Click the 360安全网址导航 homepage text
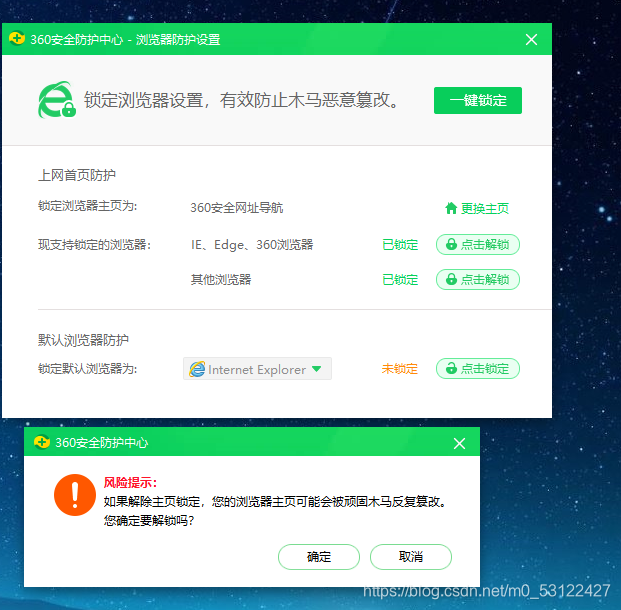 click(236, 208)
